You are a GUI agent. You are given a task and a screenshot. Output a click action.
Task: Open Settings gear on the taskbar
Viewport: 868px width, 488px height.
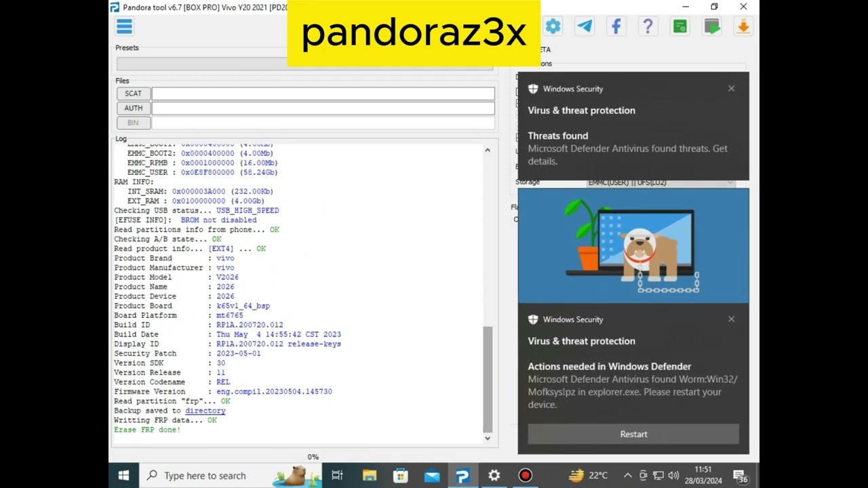[494, 476]
